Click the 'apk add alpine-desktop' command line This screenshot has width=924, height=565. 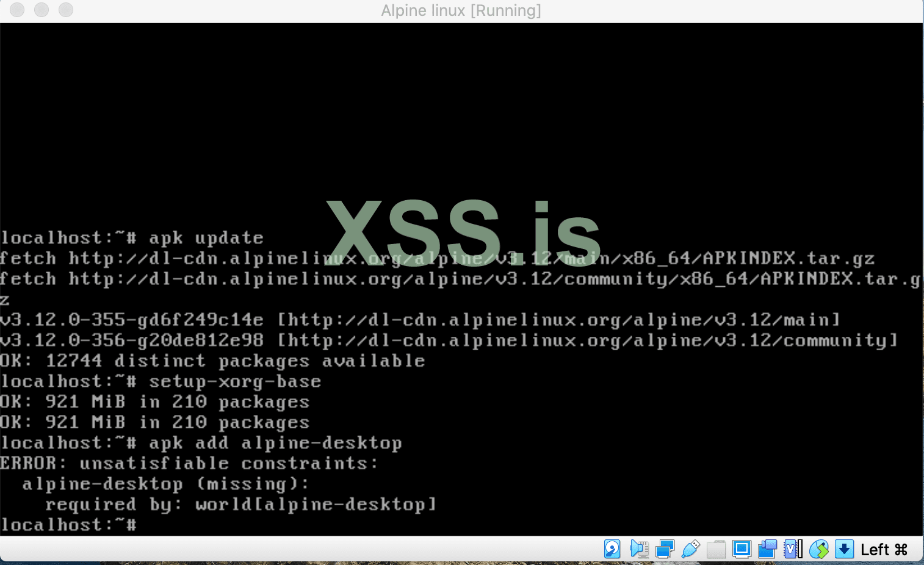click(201, 444)
